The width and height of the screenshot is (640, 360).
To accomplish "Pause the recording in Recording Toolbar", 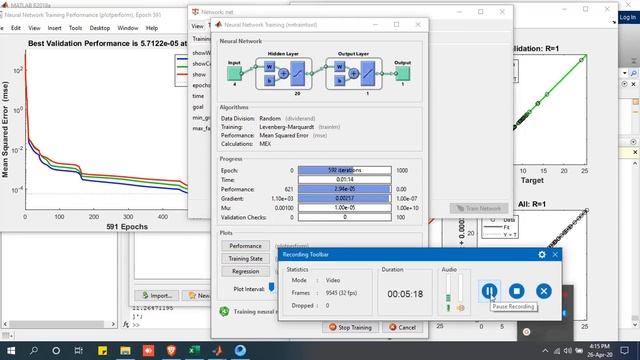I will tap(489, 291).
